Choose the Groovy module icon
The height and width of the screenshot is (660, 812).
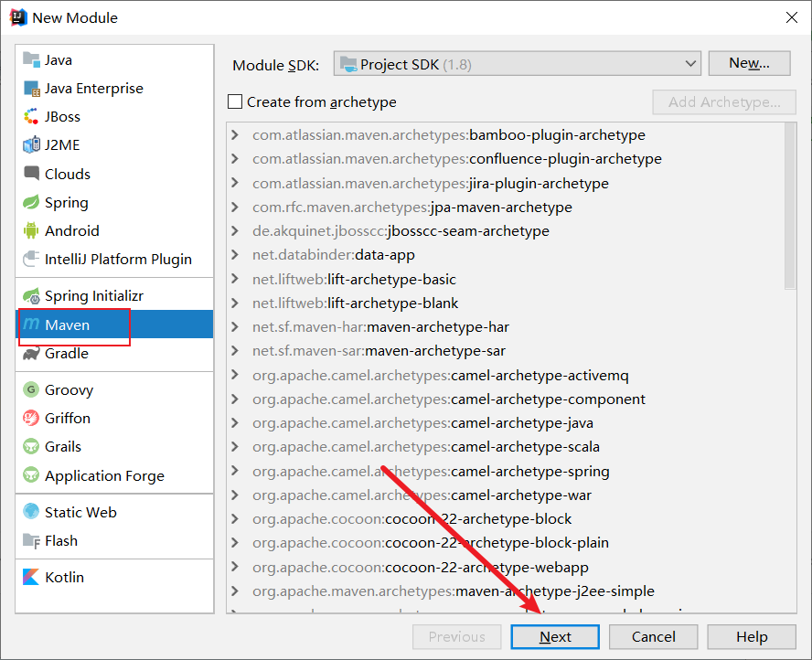(32, 390)
